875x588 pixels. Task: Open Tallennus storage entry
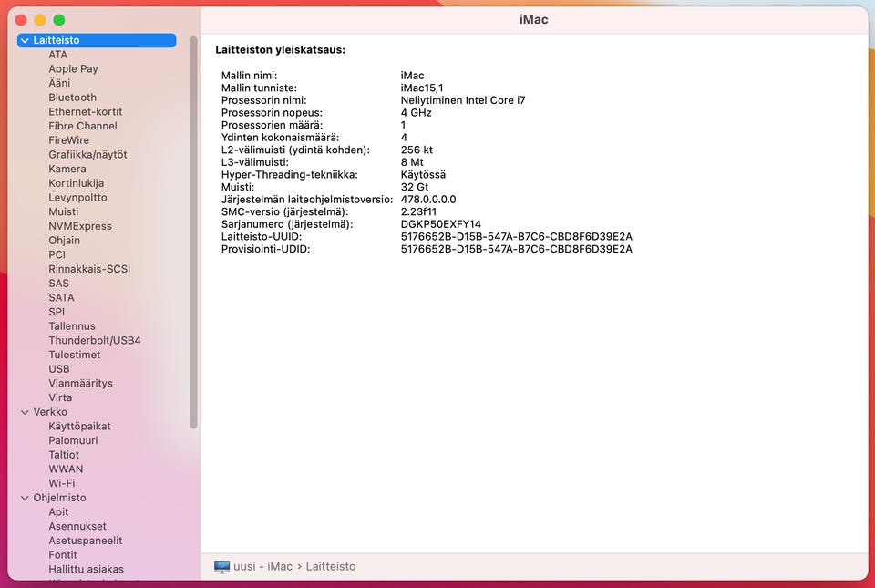[x=72, y=326]
